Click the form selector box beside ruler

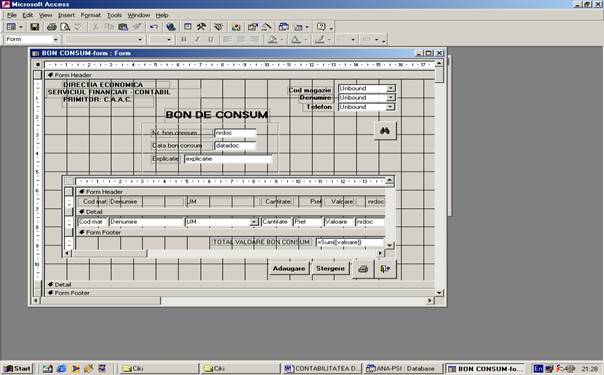[x=37, y=64]
